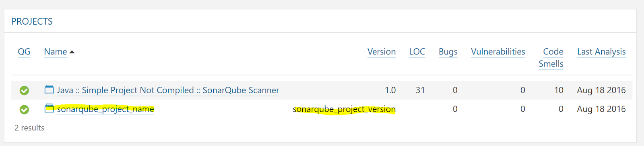
Task: Click project icon beside Java Simple Project
Action: pyautogui.click(x=49, y=90)
